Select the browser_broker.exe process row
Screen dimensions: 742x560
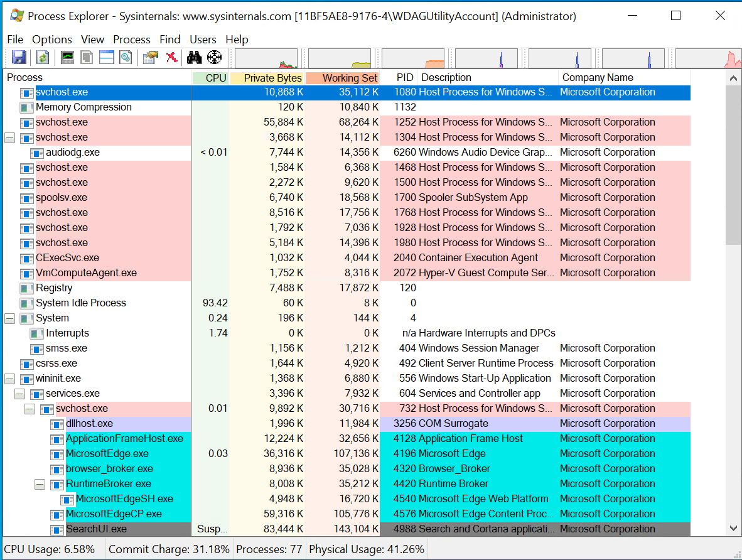347,468
